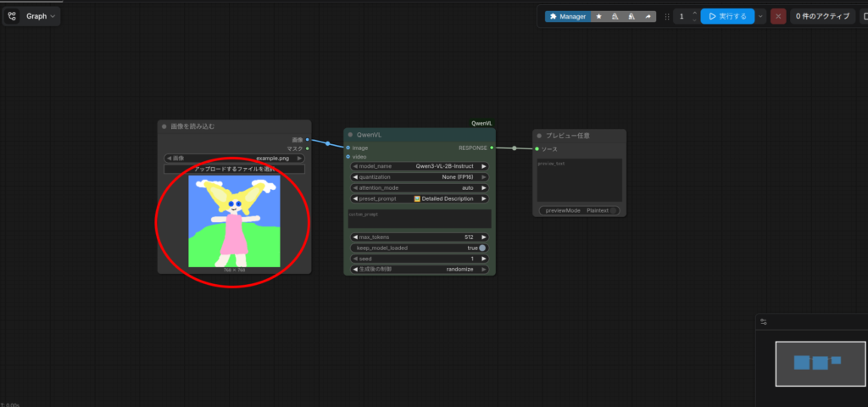Collapse the プレビュー任意 node via title dot

pyautogui.click(x=539, y=135)
